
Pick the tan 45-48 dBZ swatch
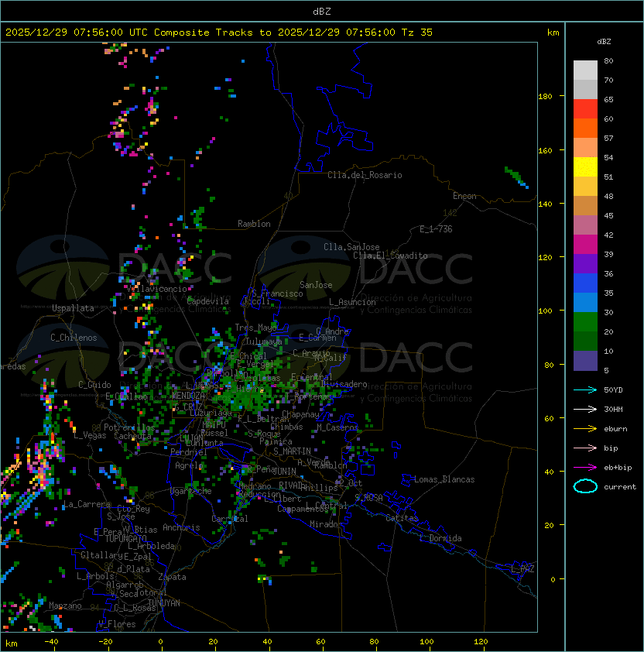tap(585, 205)
